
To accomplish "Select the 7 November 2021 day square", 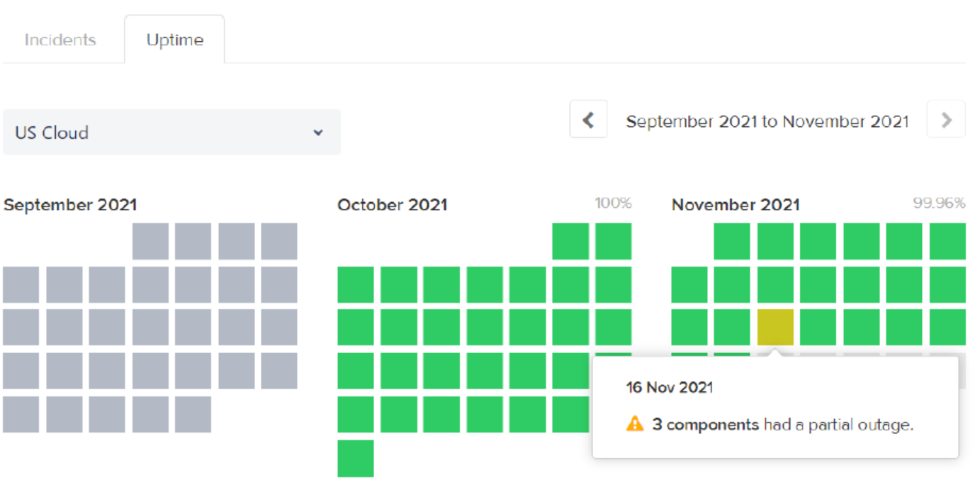I will point(689,284).
